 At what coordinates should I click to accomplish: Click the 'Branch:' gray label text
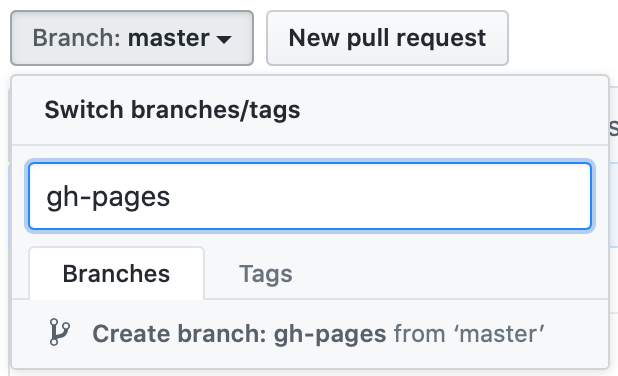point(76,38)
